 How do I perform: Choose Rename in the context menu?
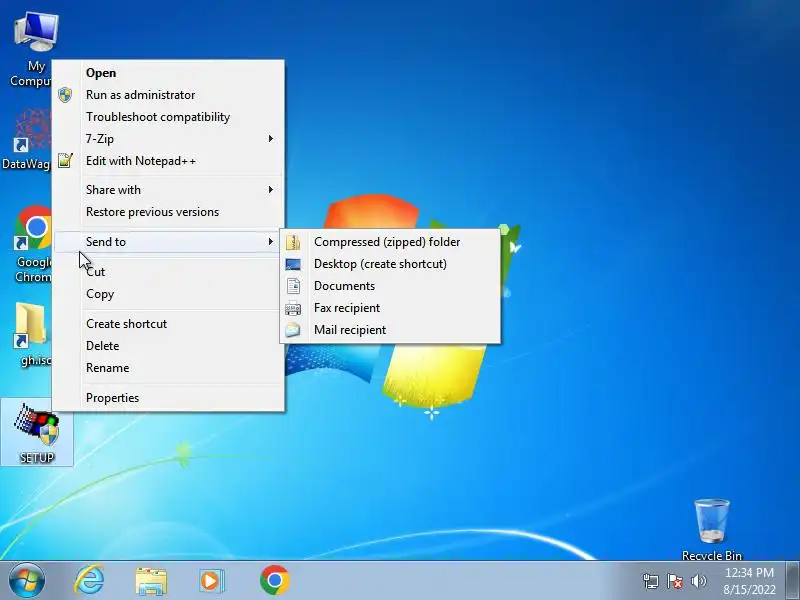pyautogui.click(x=168, y=367)
